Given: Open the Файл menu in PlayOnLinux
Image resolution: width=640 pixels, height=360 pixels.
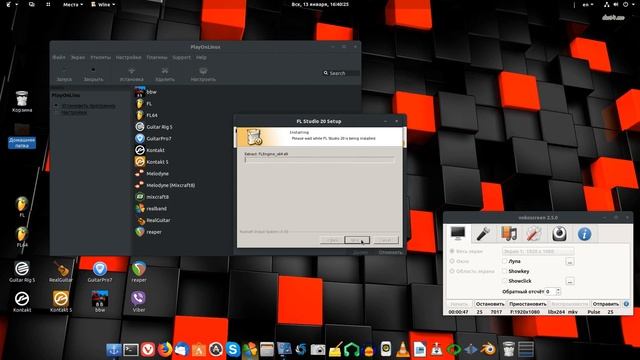Looking at the screenshot, I should coord(59,58).
